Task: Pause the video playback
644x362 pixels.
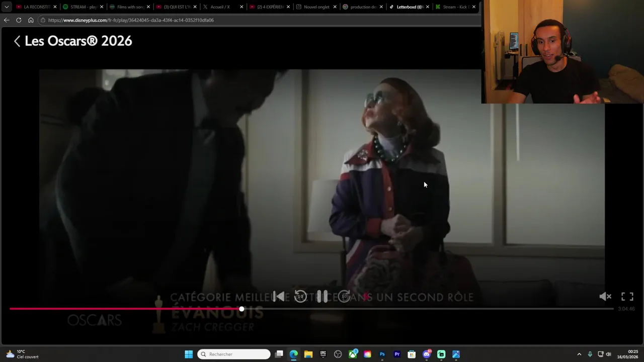Action: pyautogui.click(x=322, y=297)
